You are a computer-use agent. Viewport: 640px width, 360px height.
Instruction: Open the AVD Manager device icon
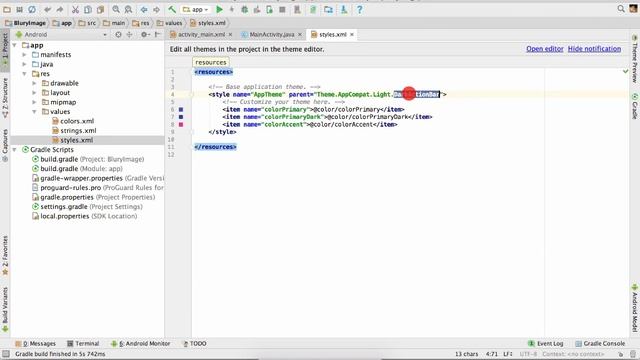point(297,9)
